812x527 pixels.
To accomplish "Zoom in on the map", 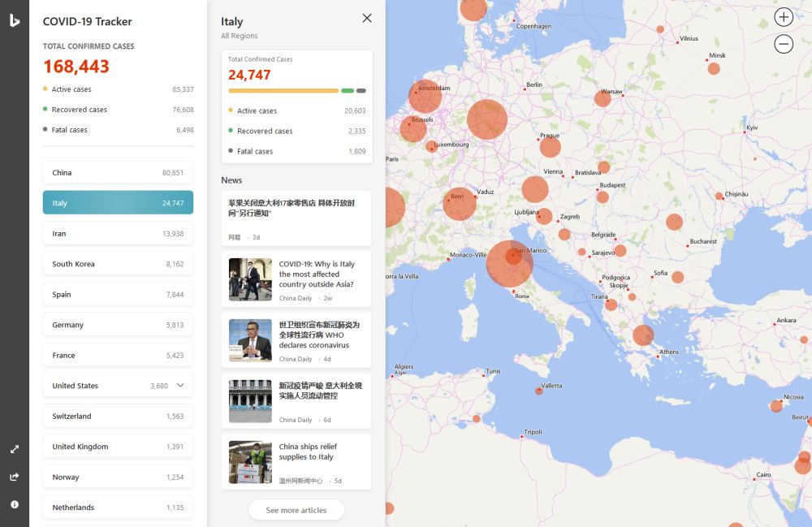I will tap(784, 17).
